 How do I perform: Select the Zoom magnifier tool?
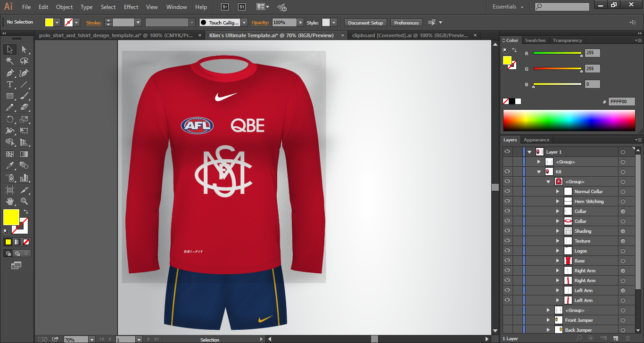pos(24,201)
